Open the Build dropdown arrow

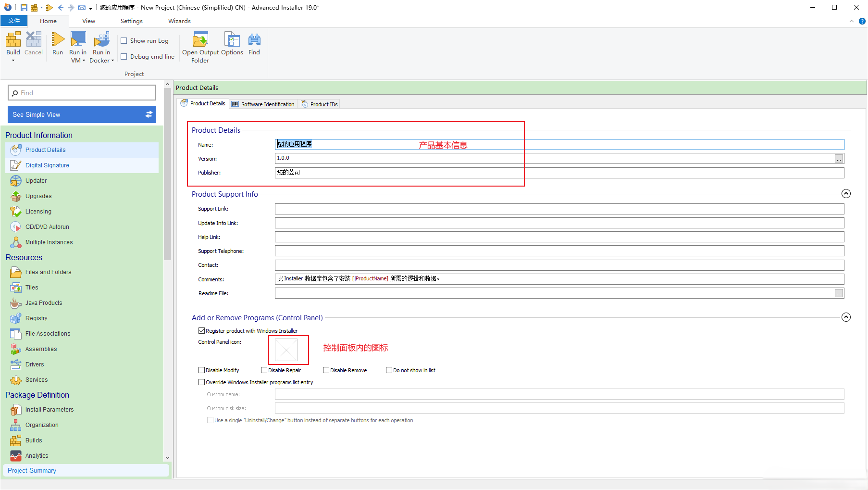13,61
